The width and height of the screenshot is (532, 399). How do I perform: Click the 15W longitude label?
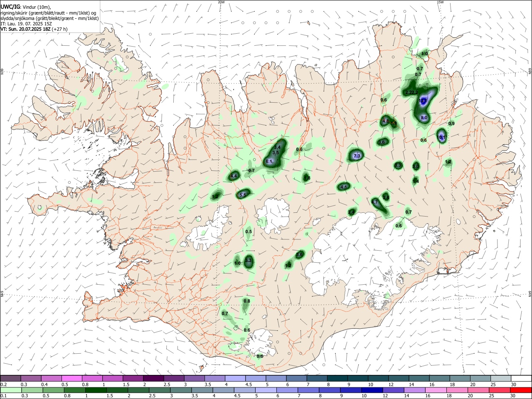coord(440,2)
